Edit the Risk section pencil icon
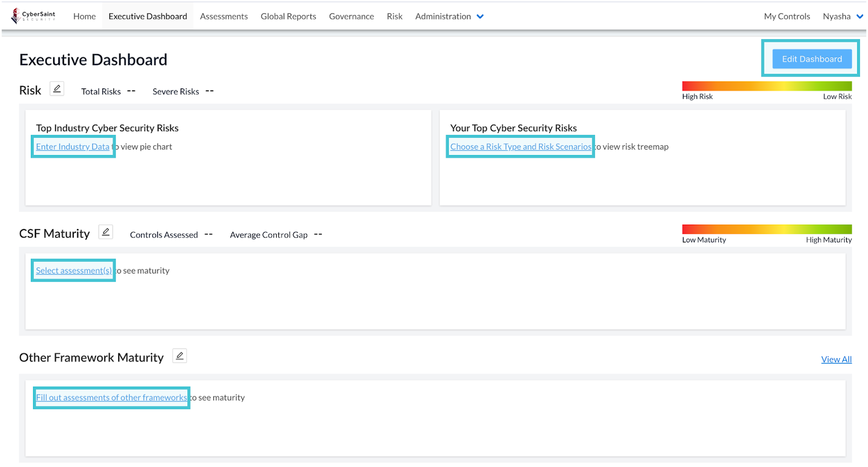The height and width of the screenshot is (467, 868). click(x=57, y=89)
